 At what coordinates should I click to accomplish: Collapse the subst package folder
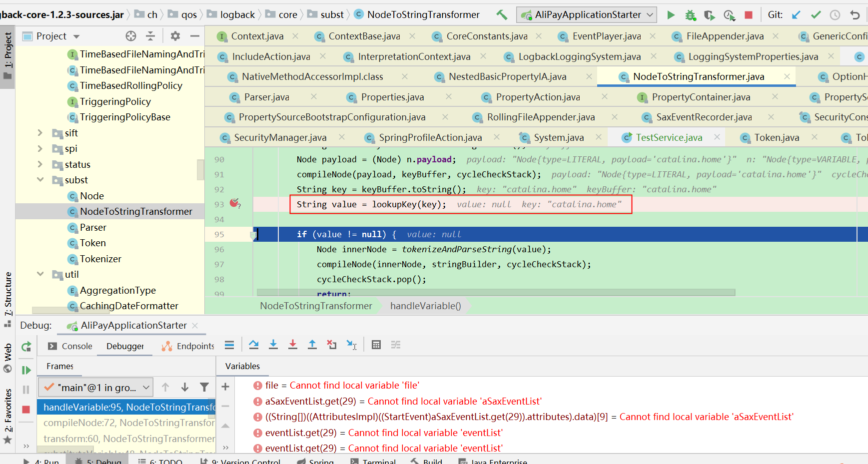(x=40, y=180)
